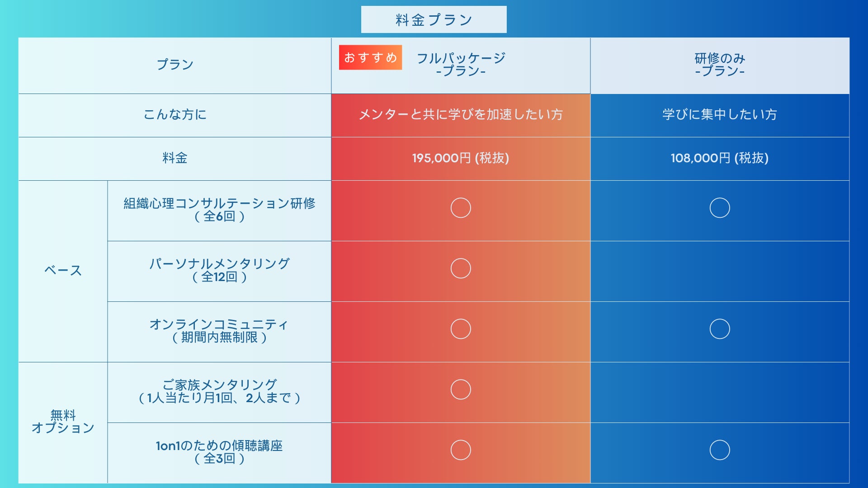Viewport: 868px width, 488px height.
Task: Click the 無料オプション category cell
Action: pyautogui.click(x=63, y=422)
